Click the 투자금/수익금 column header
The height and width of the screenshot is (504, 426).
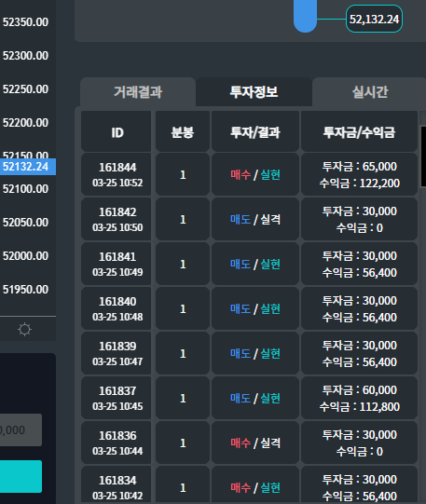(359, 131)
